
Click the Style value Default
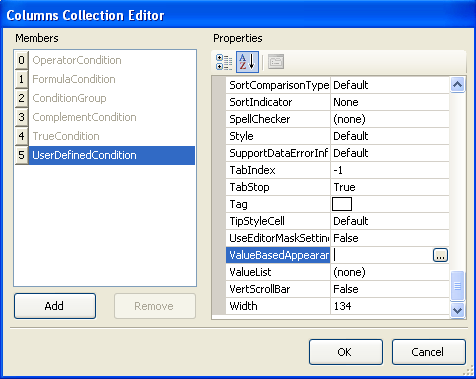pos(390,136)
